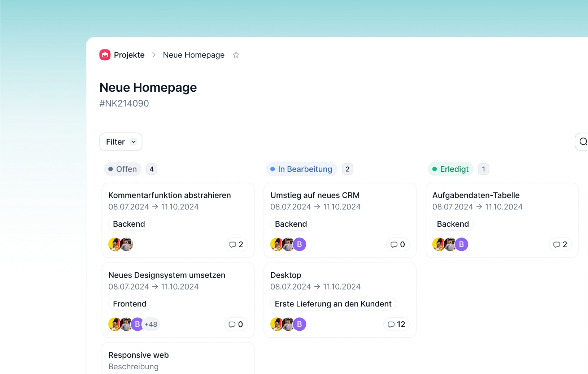View comments on Aufgabendaten-Tabelle card
588x374 pixels.
coord(560,244)
